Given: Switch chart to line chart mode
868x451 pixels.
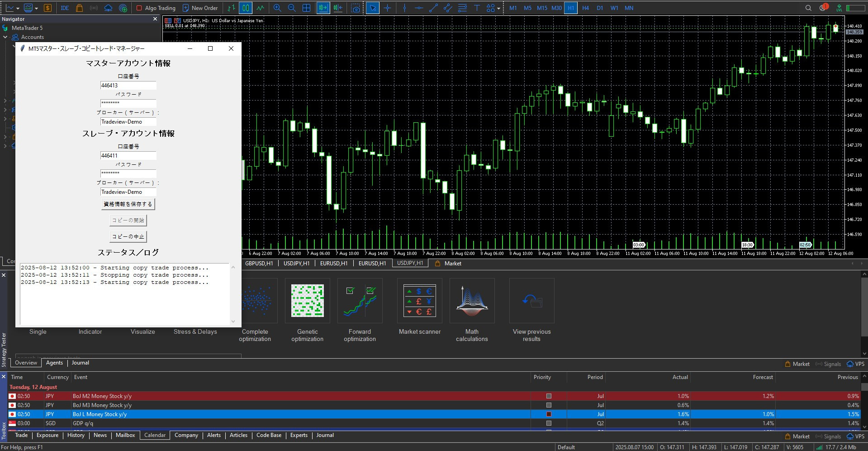Looking at the screenshot, I should coord(261,8).
